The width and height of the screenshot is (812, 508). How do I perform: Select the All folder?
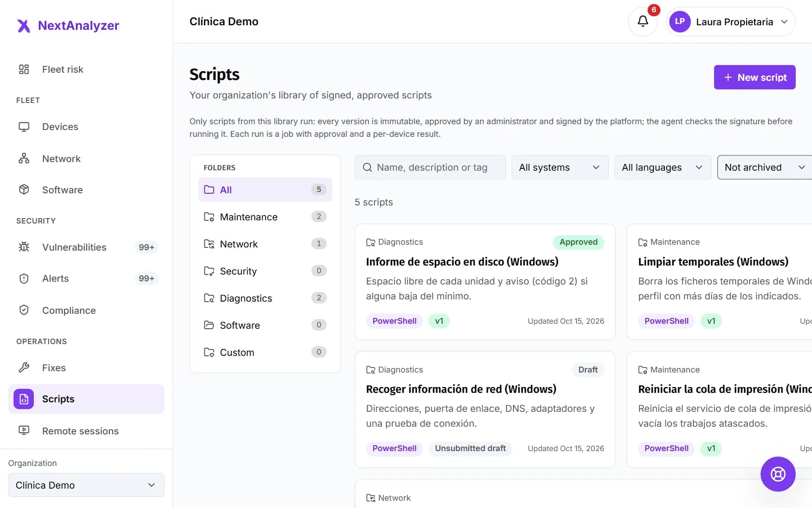click(x=265, y=190)
